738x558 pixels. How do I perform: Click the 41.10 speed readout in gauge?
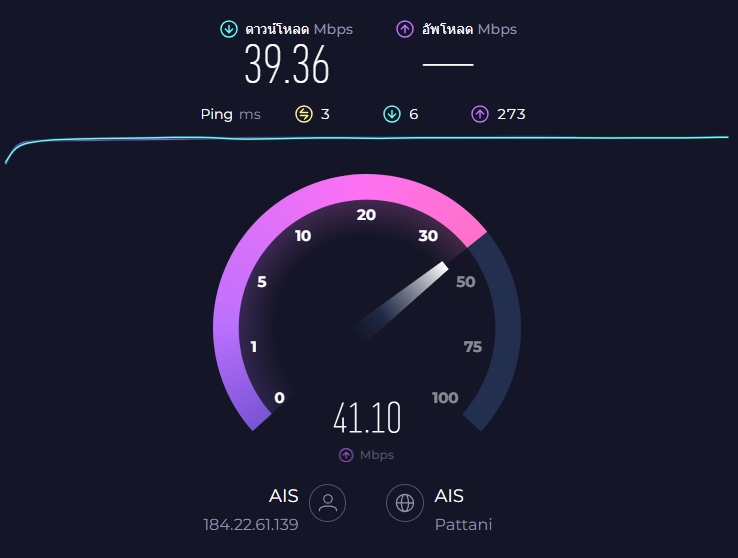pos(367,417)
